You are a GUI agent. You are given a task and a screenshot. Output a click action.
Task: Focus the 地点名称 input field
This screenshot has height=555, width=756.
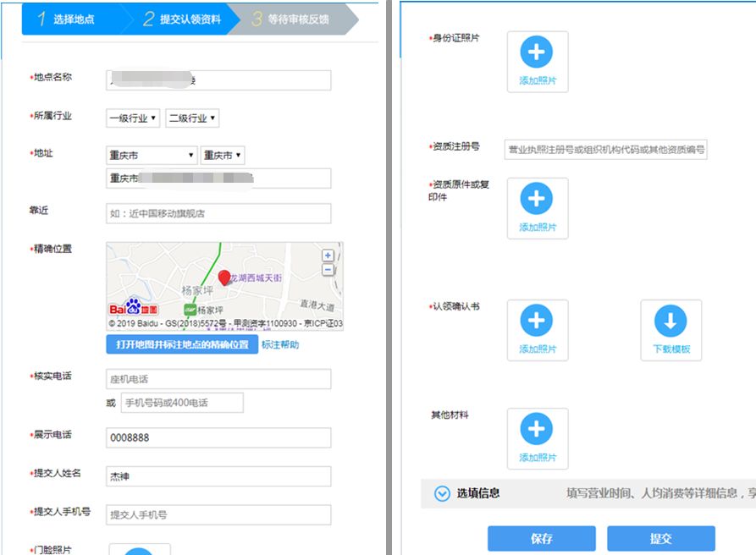coord(218,80)
